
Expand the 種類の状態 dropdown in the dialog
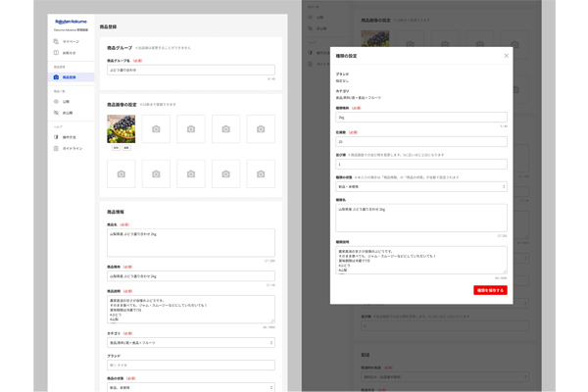tap(421, 186)
